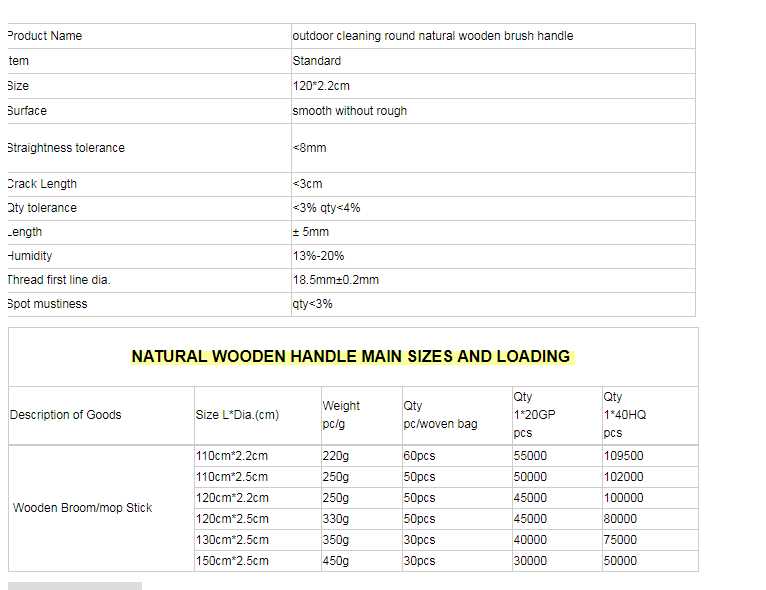Image resolution: width=766 pixels, height=590 pixels.
Task: Select the "Wooden Broom/mop Stick" cell
Action: tap(82, 508)
